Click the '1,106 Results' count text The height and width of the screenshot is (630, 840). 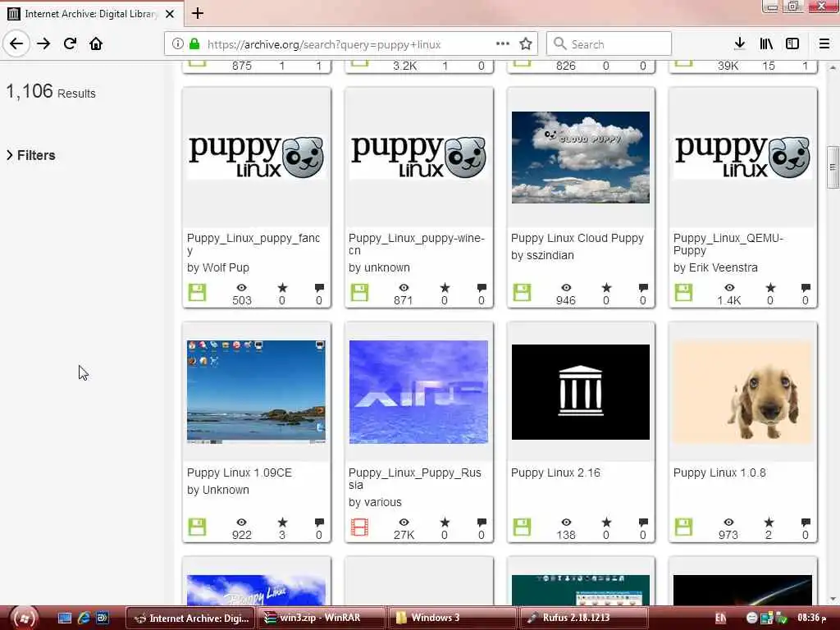[51, 92]
